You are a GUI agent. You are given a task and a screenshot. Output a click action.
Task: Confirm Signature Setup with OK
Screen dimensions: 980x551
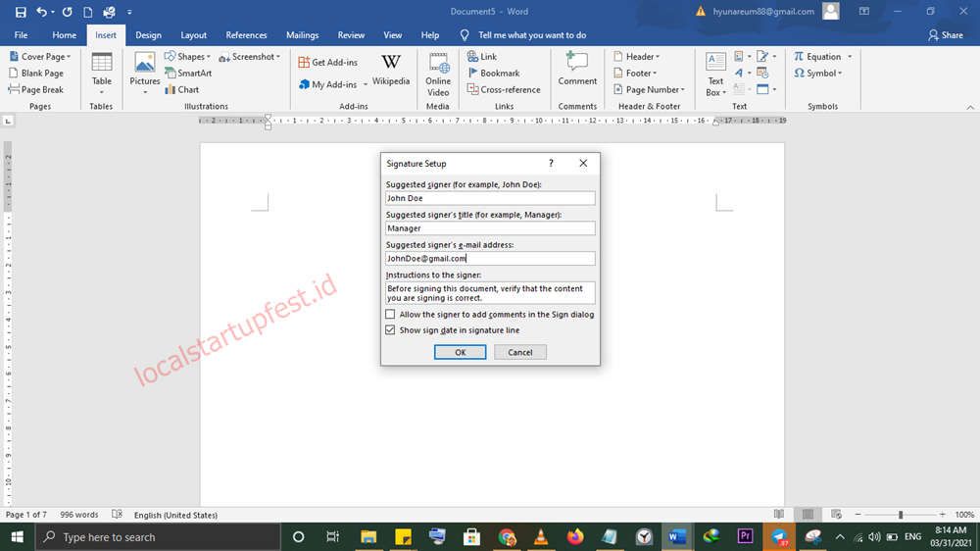(x=460, y=352)
